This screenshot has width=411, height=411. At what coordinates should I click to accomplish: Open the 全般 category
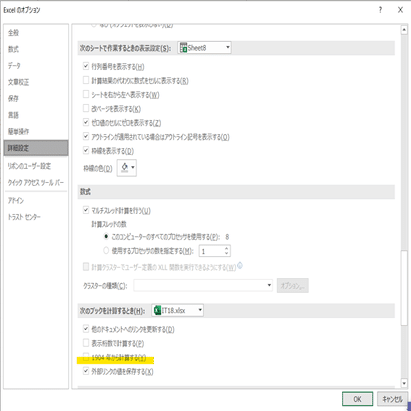click(x=13, y=33)
